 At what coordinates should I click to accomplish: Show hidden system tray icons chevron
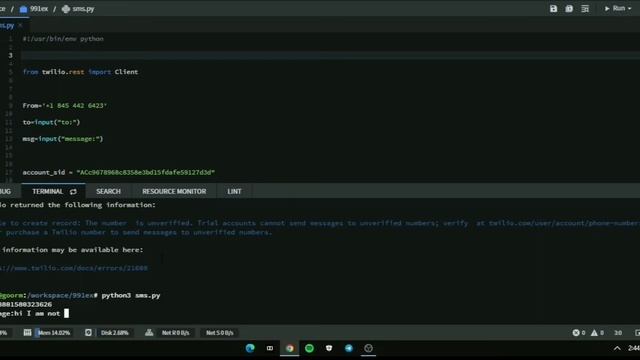click(617, 348)
